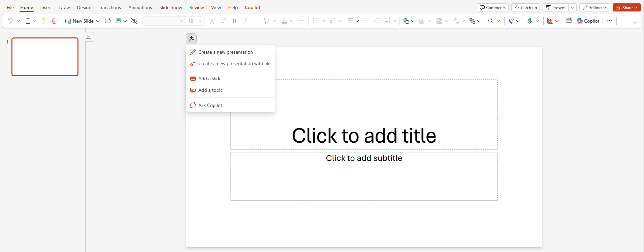Apply the shape fill color bucket
This screenshot has height=252, width=644.
coord(422,21)
